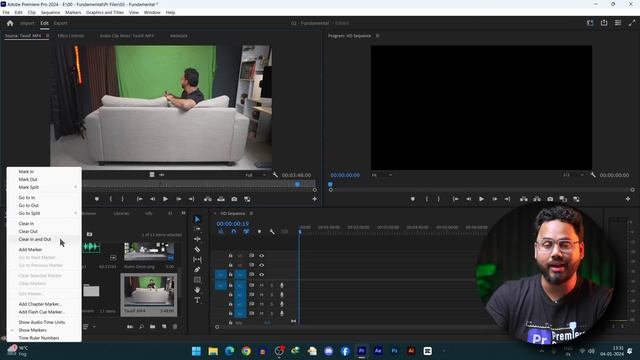Click Extract button in Program monitor

(537, 199)
